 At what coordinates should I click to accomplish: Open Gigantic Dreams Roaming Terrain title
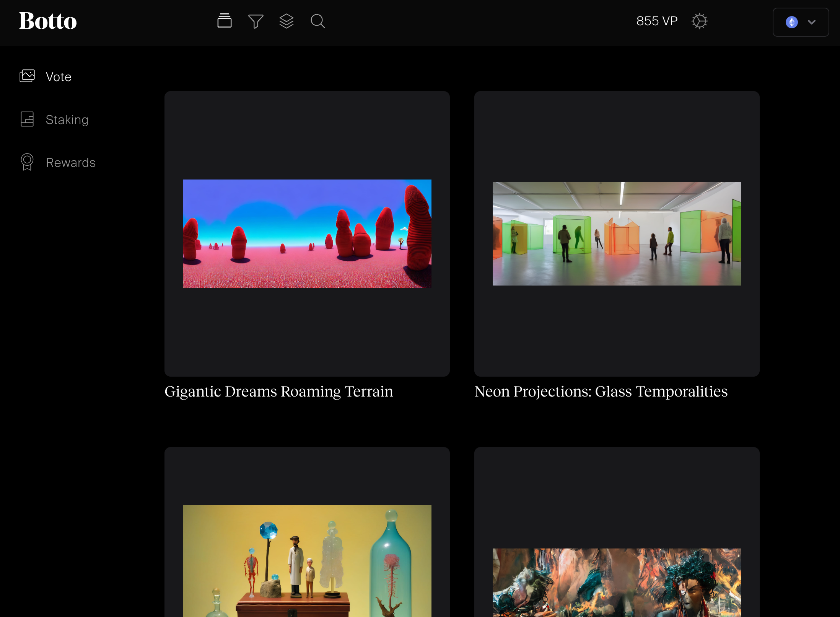pos(279,392)
